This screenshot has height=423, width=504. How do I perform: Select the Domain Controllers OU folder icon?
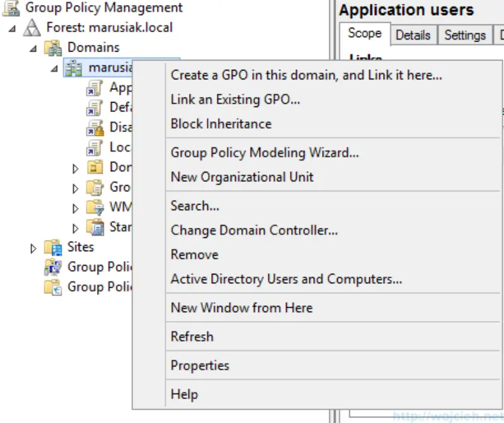coord(93,167)
